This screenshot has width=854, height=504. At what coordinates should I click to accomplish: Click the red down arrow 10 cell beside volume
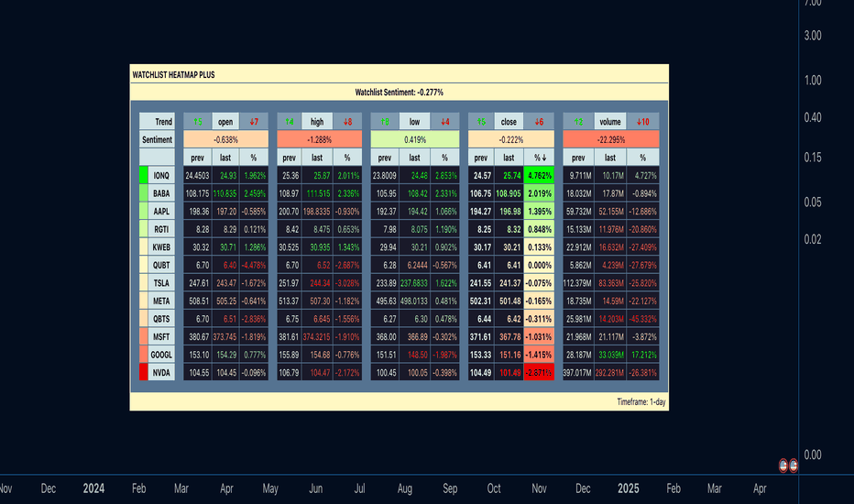click(642, 122)
